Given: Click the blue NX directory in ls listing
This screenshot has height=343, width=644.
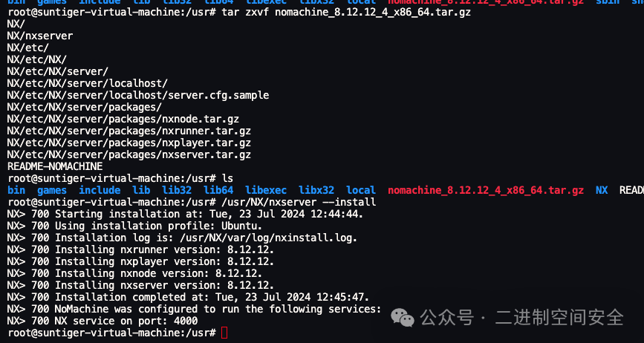Looking at the screenshot, I should [602, 190].
